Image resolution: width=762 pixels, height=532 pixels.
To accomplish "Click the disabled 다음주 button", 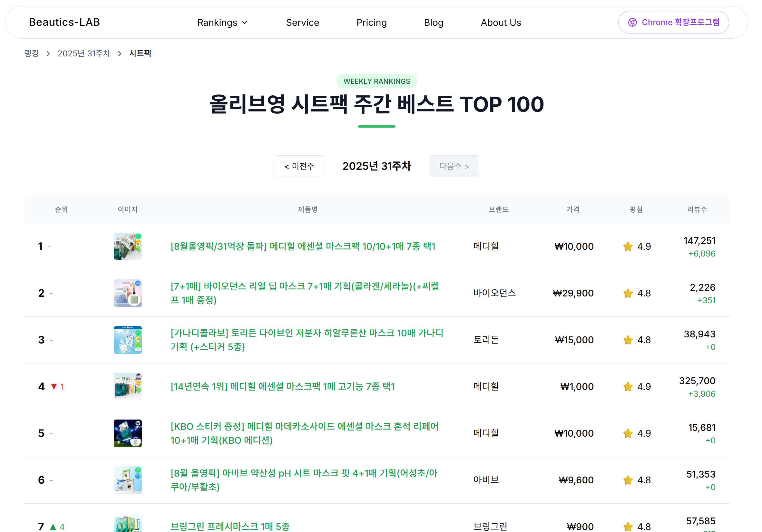I will pyautogui.click(x=454, y=166).
